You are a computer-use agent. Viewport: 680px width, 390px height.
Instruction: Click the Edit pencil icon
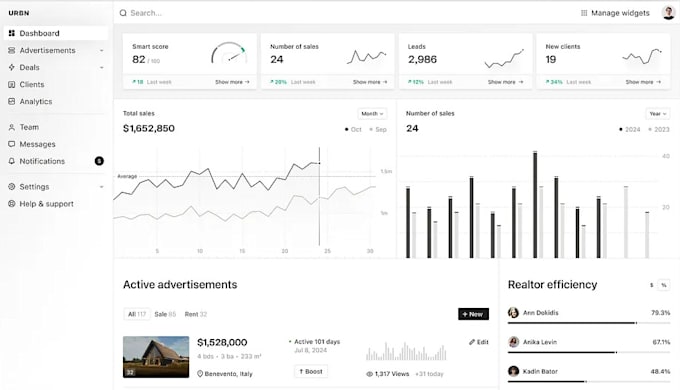click(x=472, y=342)
